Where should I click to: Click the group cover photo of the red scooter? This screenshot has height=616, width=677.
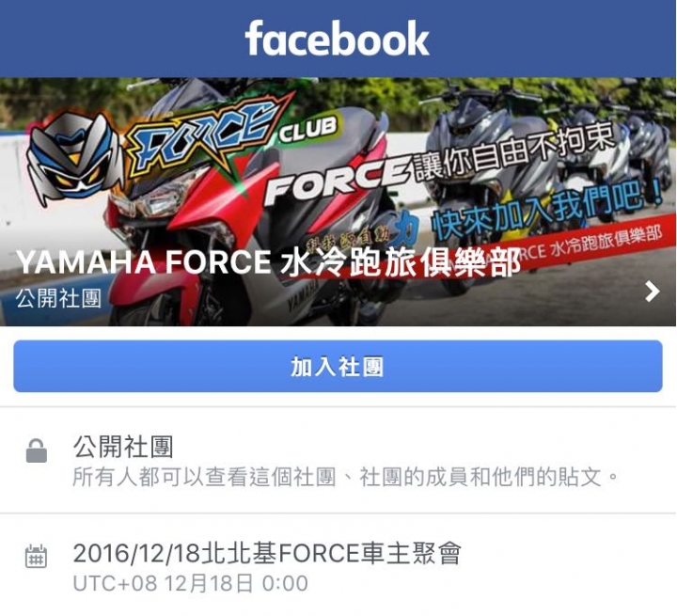pos(338,202)
